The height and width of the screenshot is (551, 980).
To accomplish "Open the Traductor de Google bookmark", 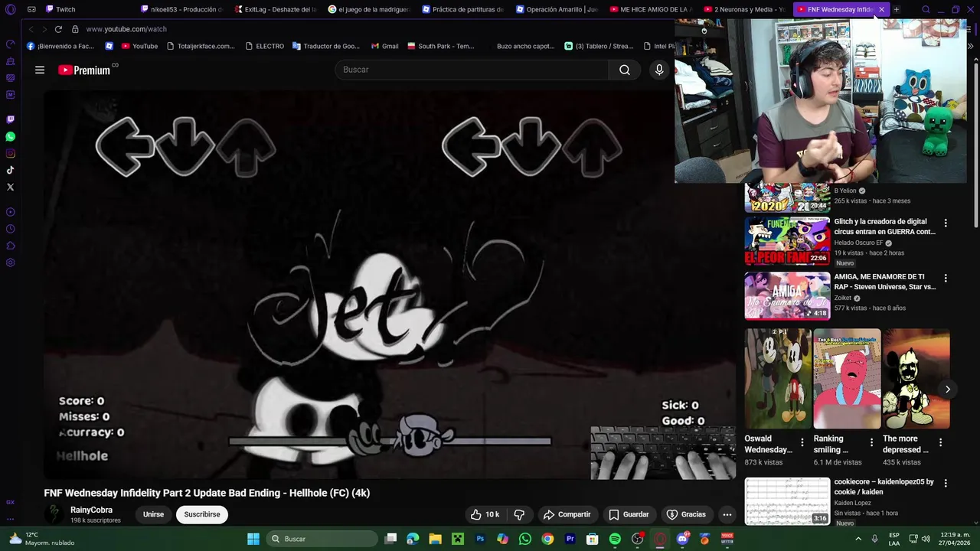I will [x=325, y=46].
